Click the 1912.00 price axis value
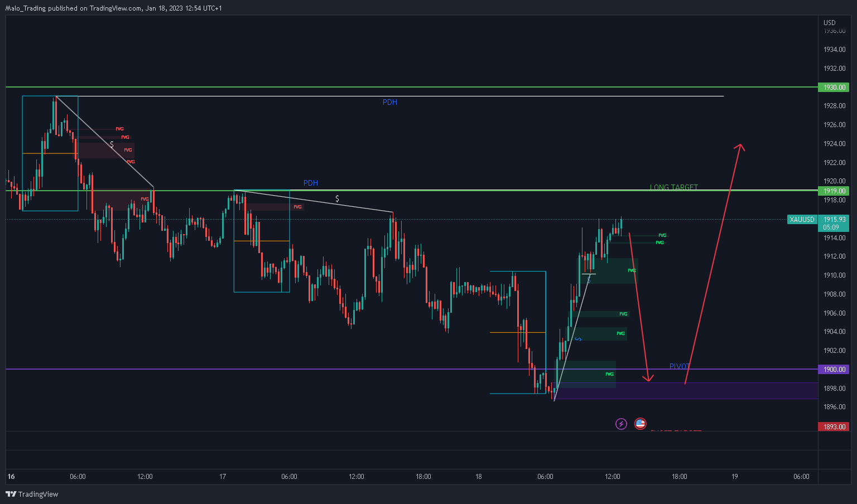The image size is (857, 504). 835,256
